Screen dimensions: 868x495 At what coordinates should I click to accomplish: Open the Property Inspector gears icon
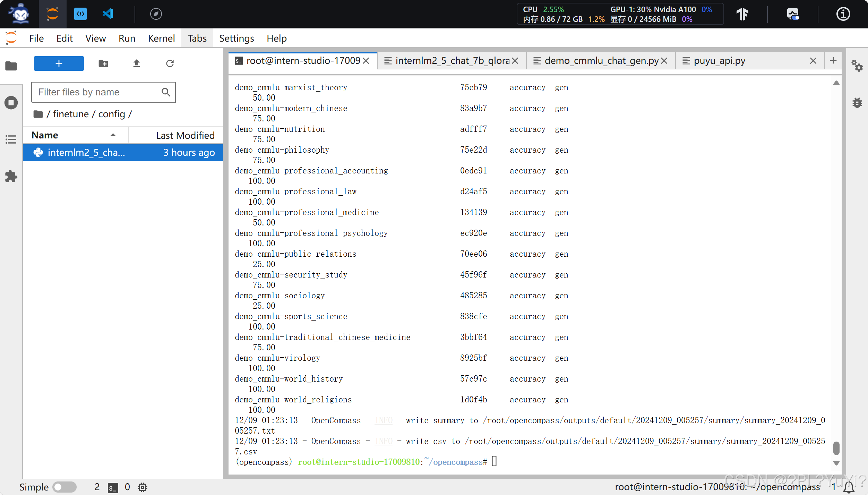(857, 66)
